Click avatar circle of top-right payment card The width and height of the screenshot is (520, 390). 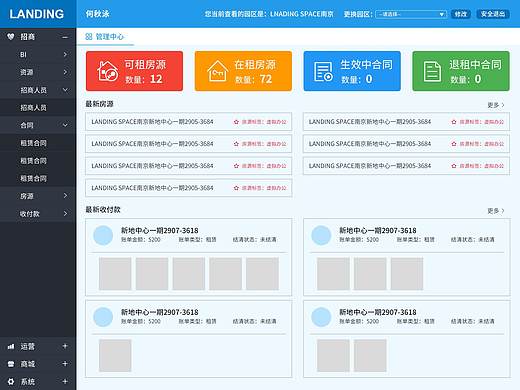tap(321, 235)
